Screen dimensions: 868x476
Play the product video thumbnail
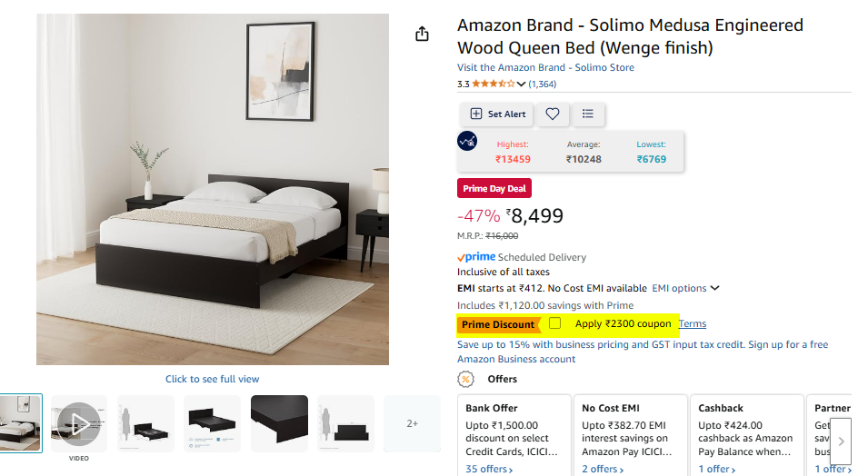(79, 422)
